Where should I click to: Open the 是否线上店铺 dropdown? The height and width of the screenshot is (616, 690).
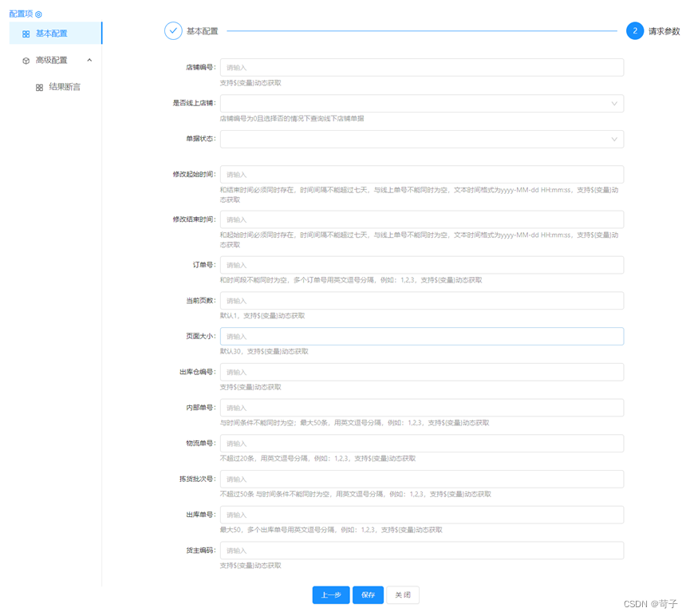pyautogui.click(x=421, y=104)
